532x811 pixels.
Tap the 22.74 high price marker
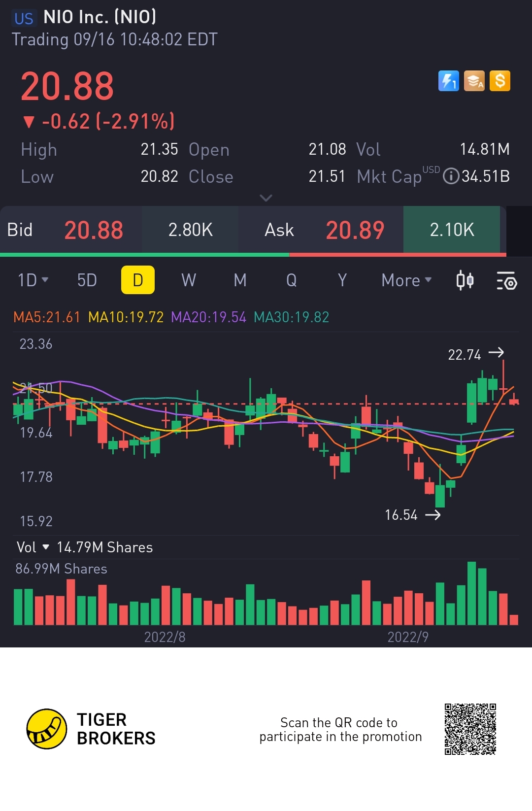475,354
